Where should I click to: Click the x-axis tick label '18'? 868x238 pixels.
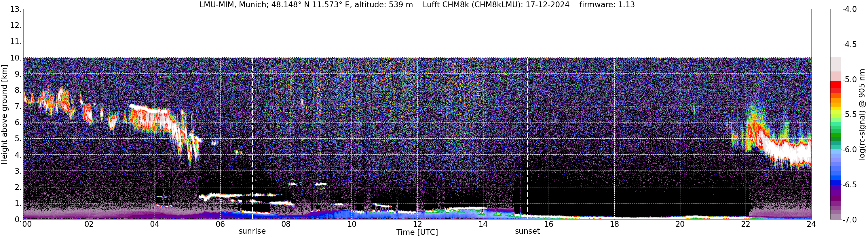click(x=615, y=224)
